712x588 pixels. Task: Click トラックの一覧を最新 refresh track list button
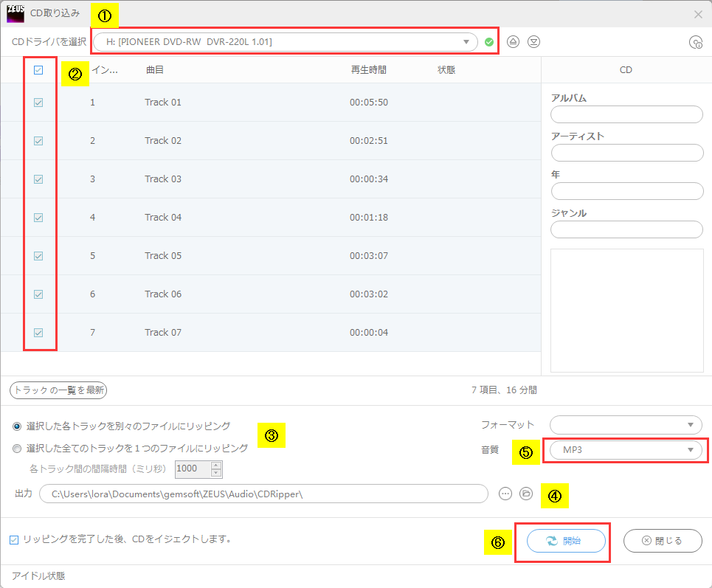click(58, 390)
